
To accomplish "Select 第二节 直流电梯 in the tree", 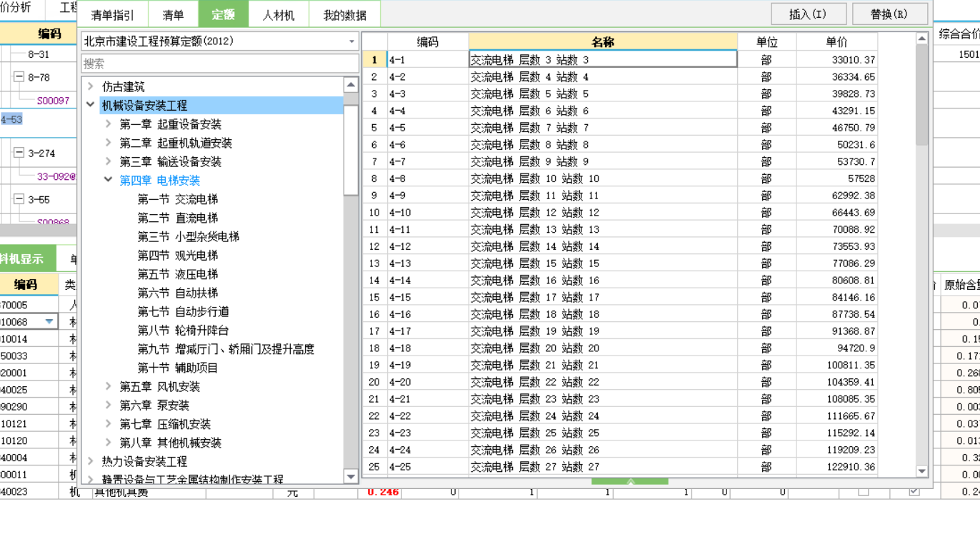I will [x=178, y=218].
